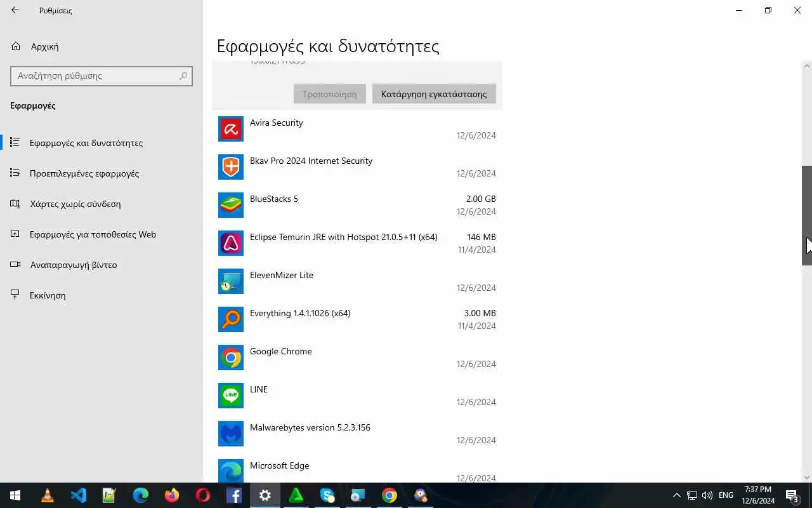Screen dimensions: 812x508
Task: Open the Windows Start menu
Action: pyautogui.click(x=15, y=495)
